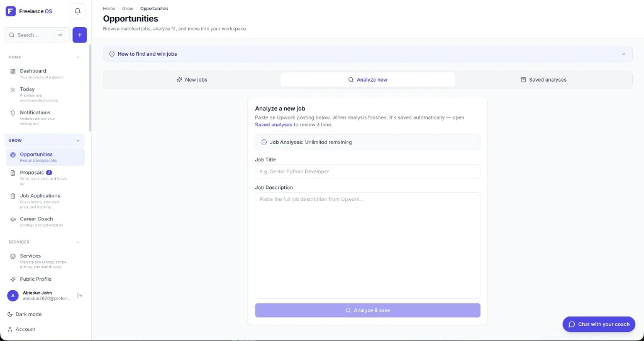Collapse the SERVICES section chevron
The image size is (644, 341).
tap(78, 242)
